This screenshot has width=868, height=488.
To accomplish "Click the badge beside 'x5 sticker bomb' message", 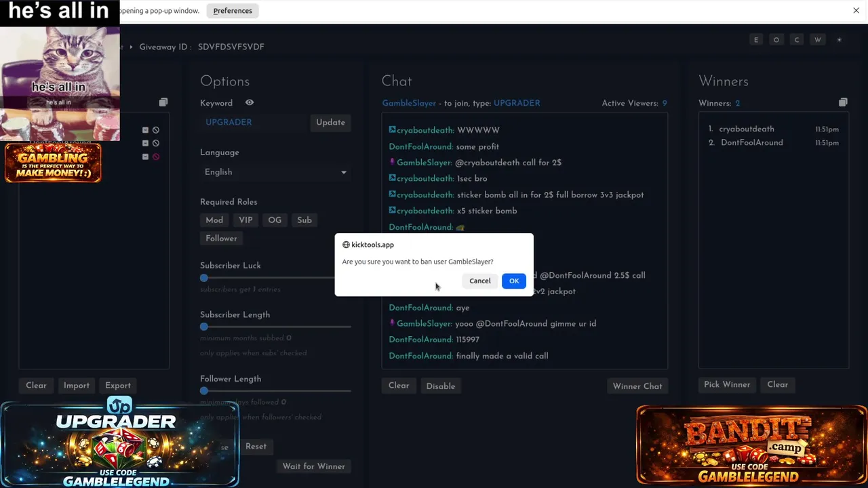I will click(392, 211).
